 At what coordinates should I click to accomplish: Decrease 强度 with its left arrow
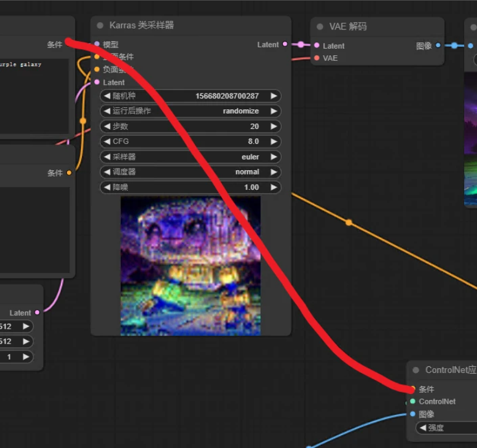(423, 428)
